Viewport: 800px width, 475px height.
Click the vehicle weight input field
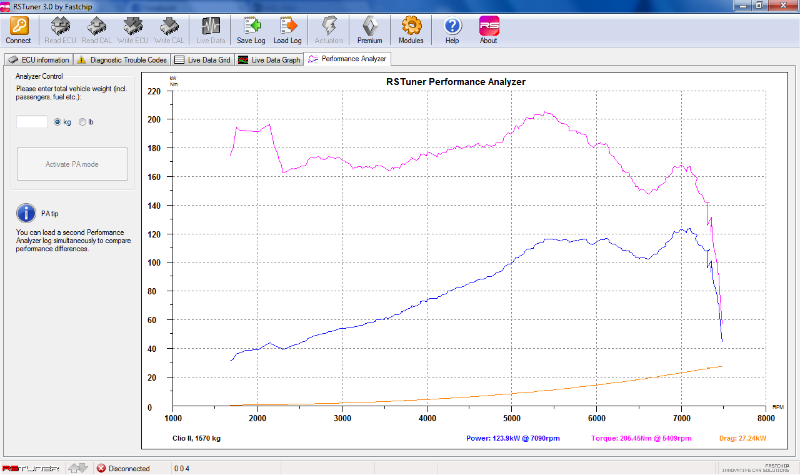32,122
